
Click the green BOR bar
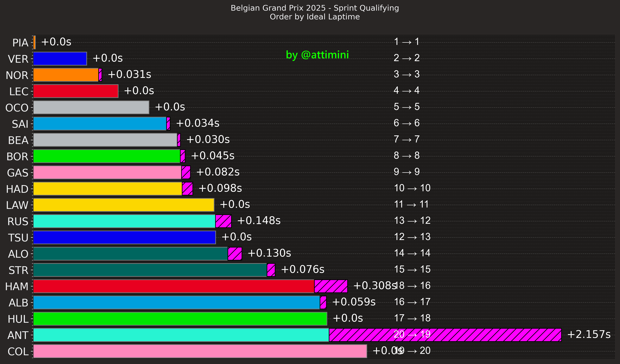107,156
